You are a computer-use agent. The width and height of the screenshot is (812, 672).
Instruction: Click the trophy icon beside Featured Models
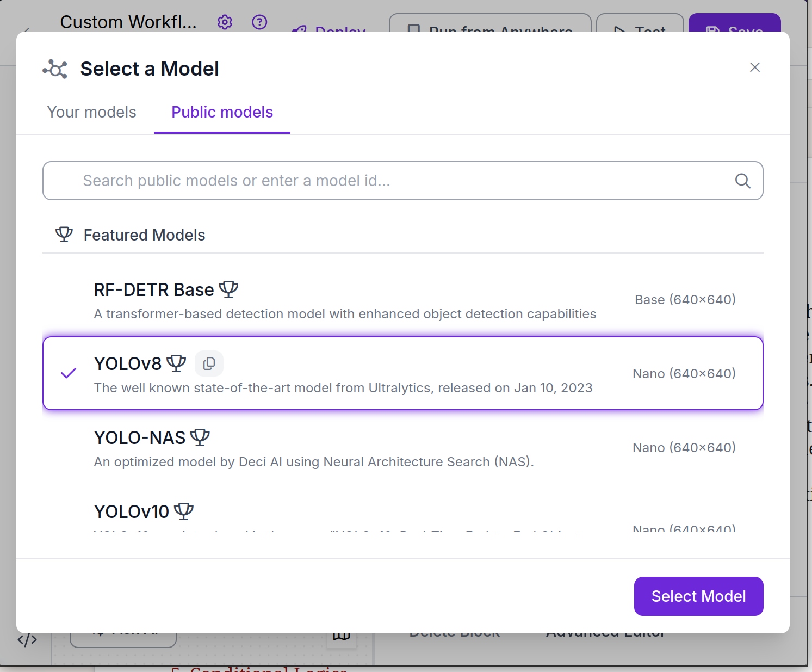pyautogui.click(x=64, y=235)
